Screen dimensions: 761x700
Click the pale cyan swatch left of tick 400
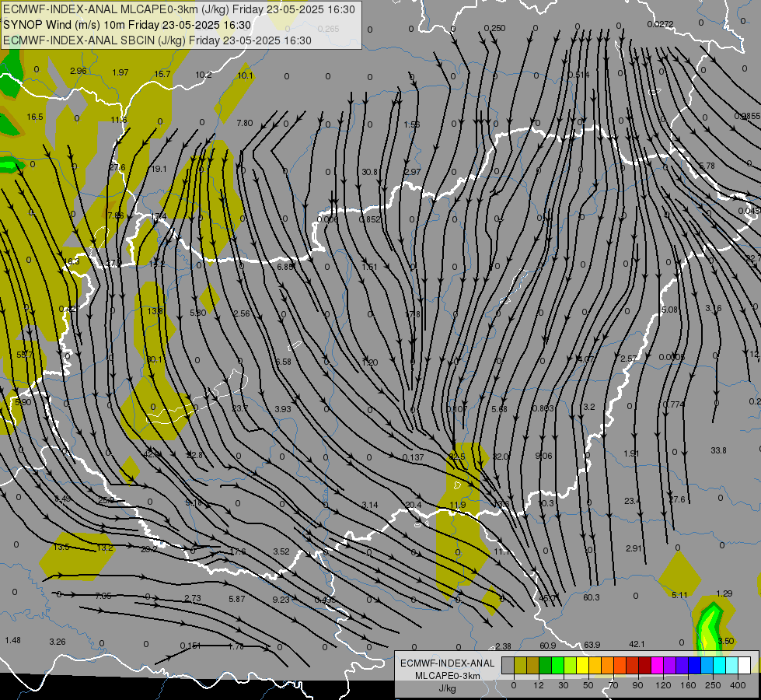click(x=731, y=665)
